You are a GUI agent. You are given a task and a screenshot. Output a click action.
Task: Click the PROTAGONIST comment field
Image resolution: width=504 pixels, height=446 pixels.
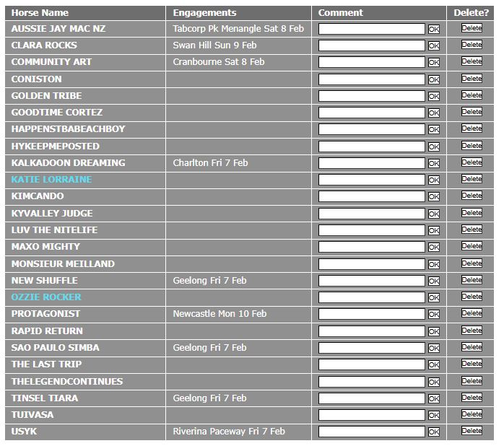[x=372, y=314]
